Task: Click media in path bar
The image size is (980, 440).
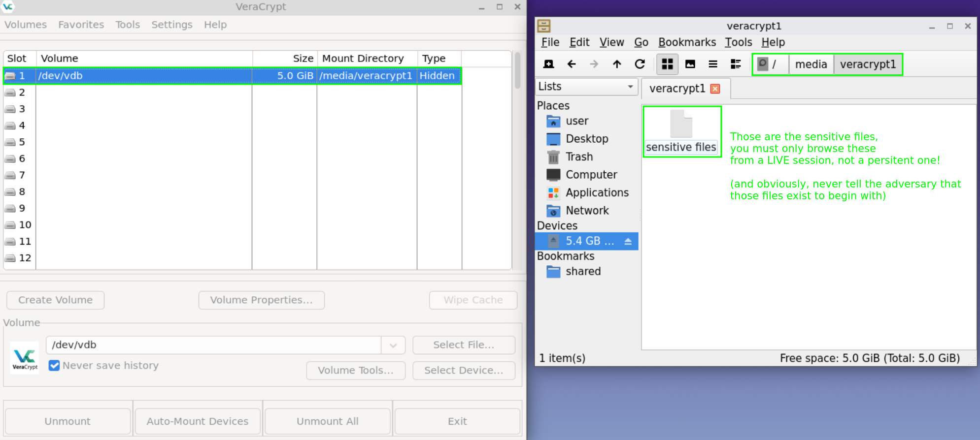Action: click(811, 64)
